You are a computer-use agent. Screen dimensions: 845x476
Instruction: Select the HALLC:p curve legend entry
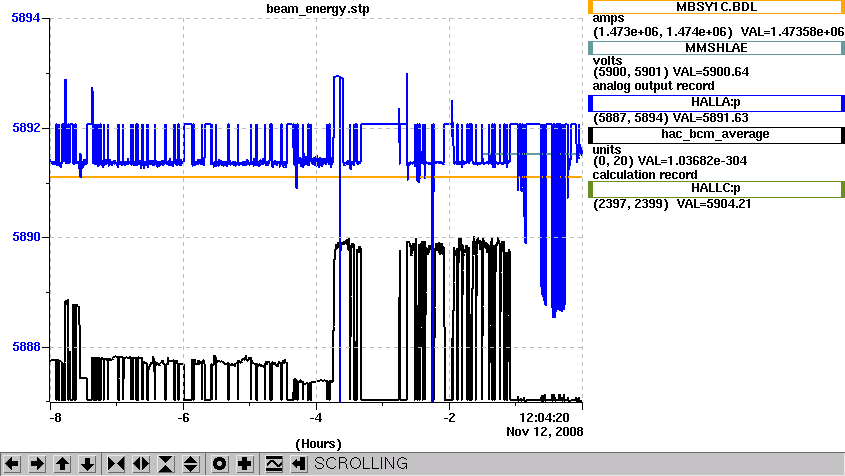click(x=716, y=189)
